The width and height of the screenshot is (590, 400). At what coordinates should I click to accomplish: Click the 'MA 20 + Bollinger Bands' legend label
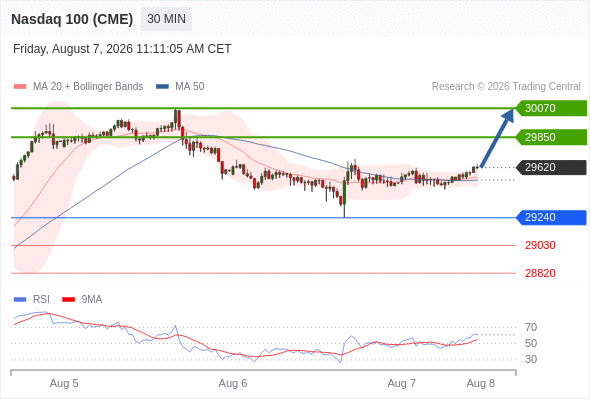[88, 87]
